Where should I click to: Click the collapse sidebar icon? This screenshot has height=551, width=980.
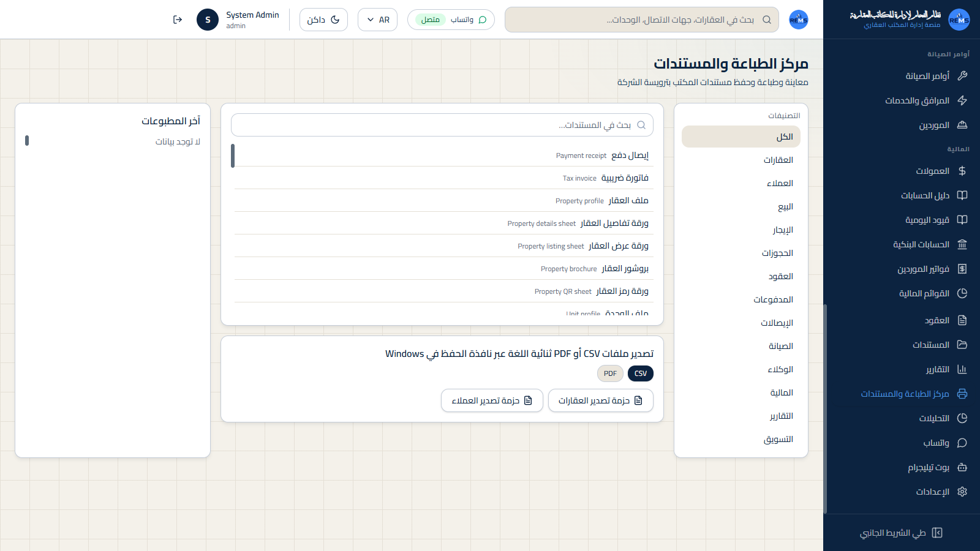click(x=937, y=533)
